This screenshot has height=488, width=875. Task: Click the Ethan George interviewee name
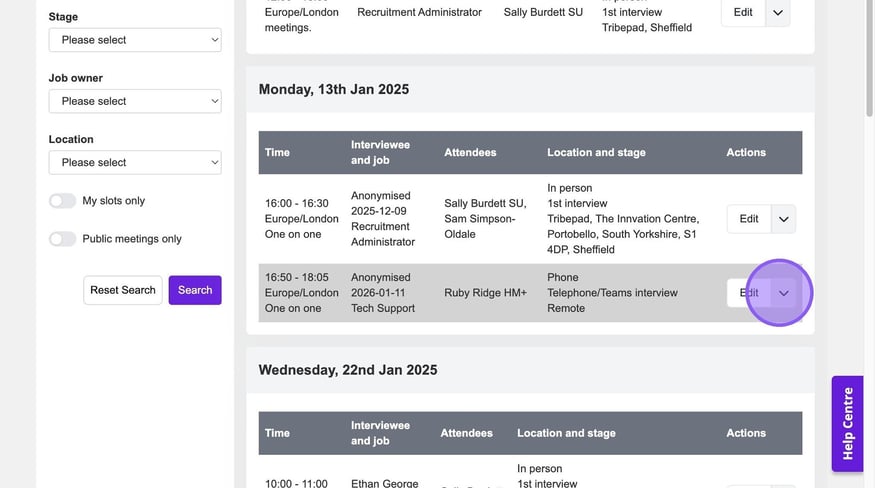pyautogui.click(x=384, y=483)
